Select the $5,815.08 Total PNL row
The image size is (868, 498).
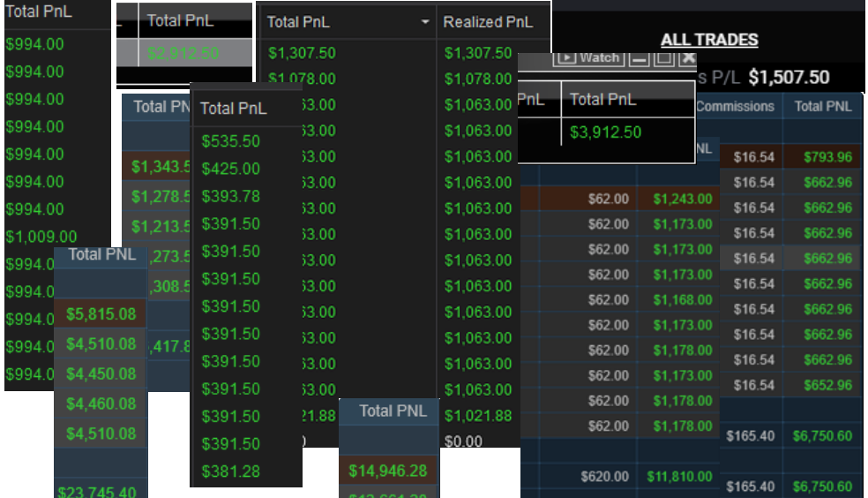click(x=101, y=313)
